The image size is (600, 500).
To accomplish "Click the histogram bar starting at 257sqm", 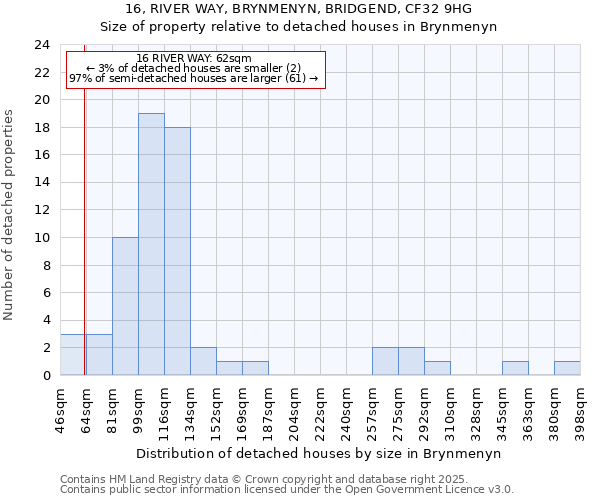I will [385, 361].
